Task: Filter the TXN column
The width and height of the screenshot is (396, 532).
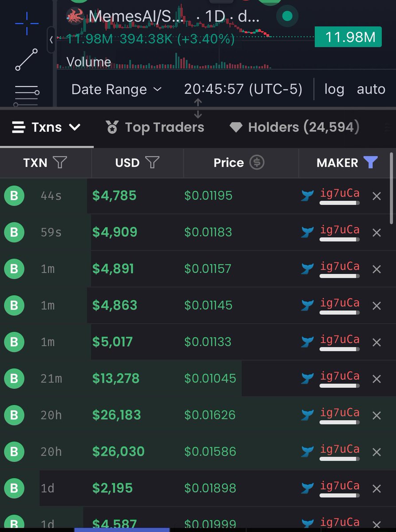Action: (60, 163)
